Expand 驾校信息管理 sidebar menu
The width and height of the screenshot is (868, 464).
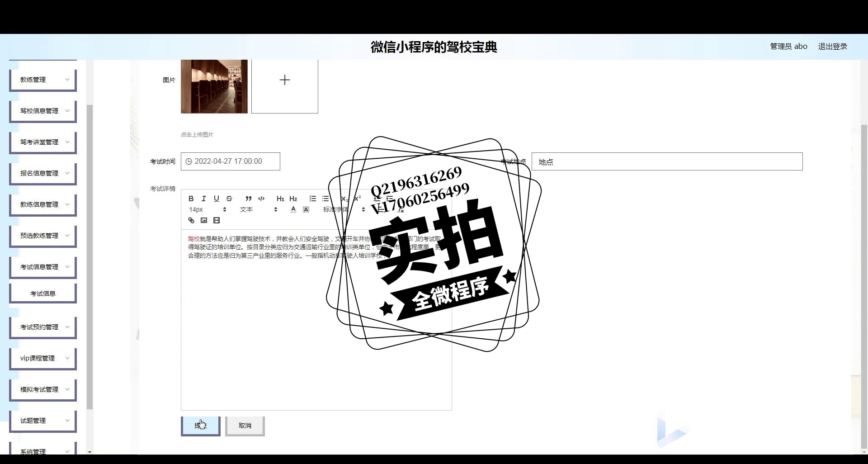(43, 111)
